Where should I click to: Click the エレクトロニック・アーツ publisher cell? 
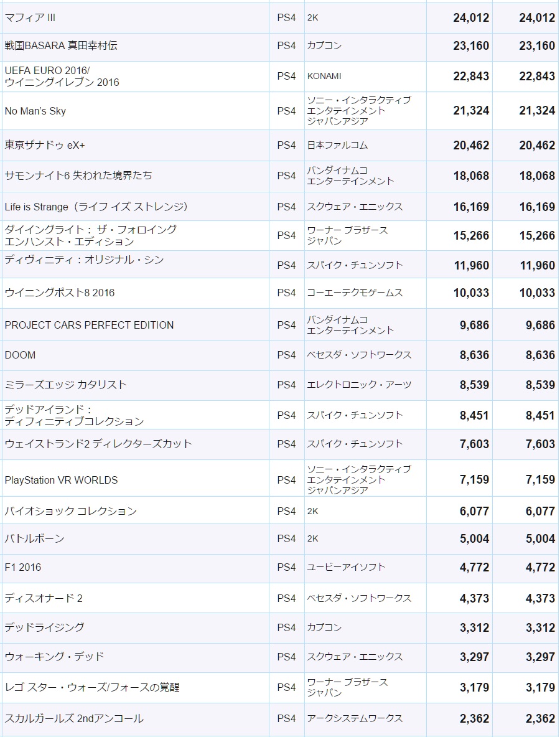pyautogui.click(x=359, y=385)
